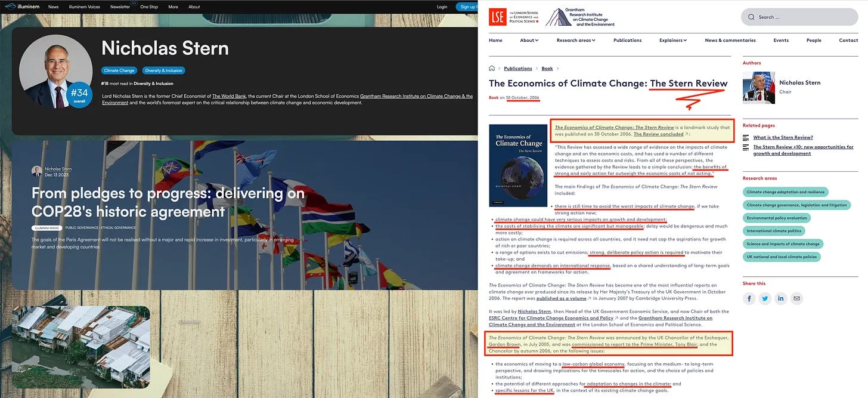The width and height of the screenshot is (868, 398).
Task: Open Publications in LSE navigation bar
Action: 627,41
